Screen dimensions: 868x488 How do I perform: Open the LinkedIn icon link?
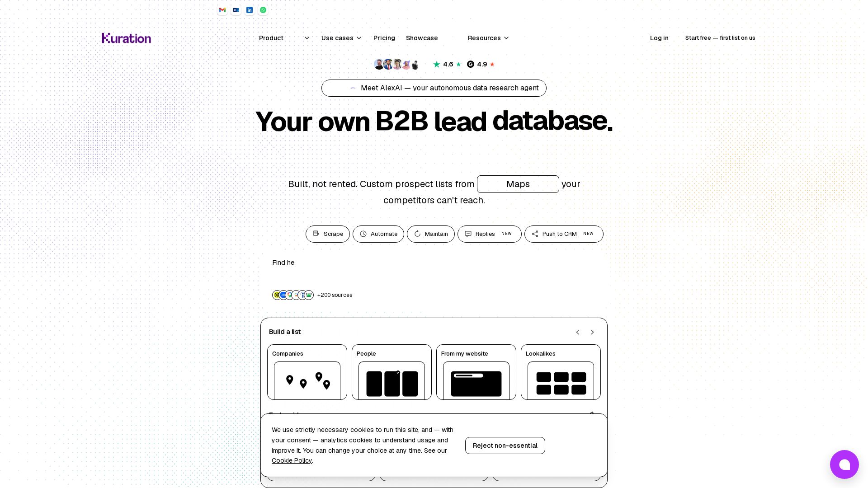(250, 10)
